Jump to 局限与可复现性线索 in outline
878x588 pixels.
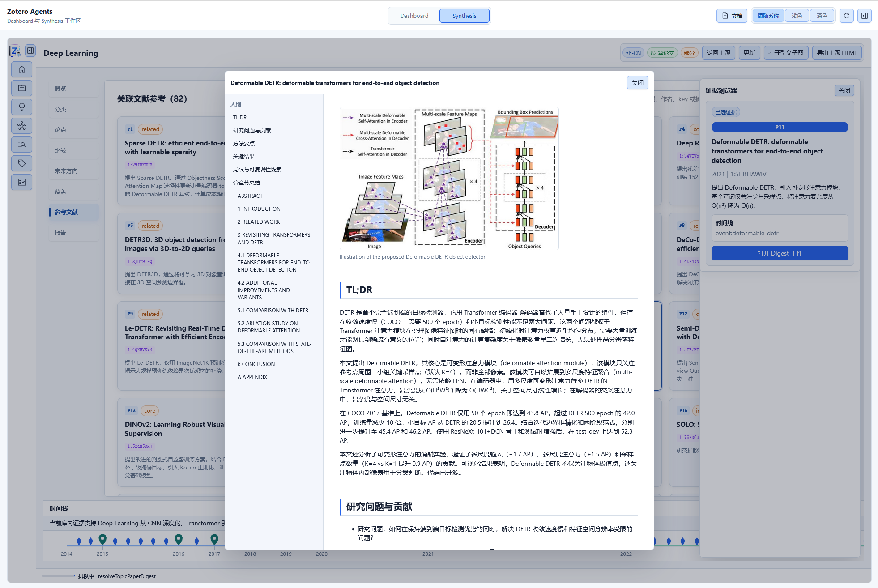(257, 170)
